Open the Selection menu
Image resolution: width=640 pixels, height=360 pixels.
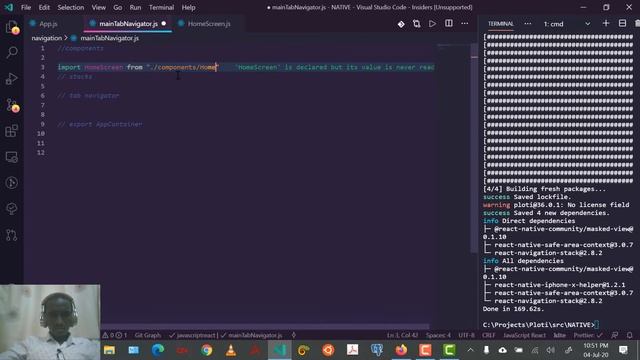pos(71,7)
